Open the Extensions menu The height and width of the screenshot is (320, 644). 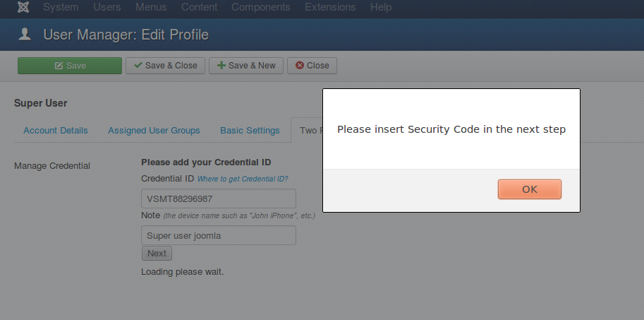tap(330, 7)
